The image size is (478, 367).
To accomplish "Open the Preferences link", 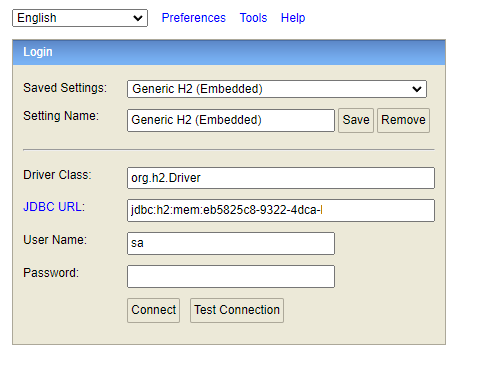I will point(193,18).
